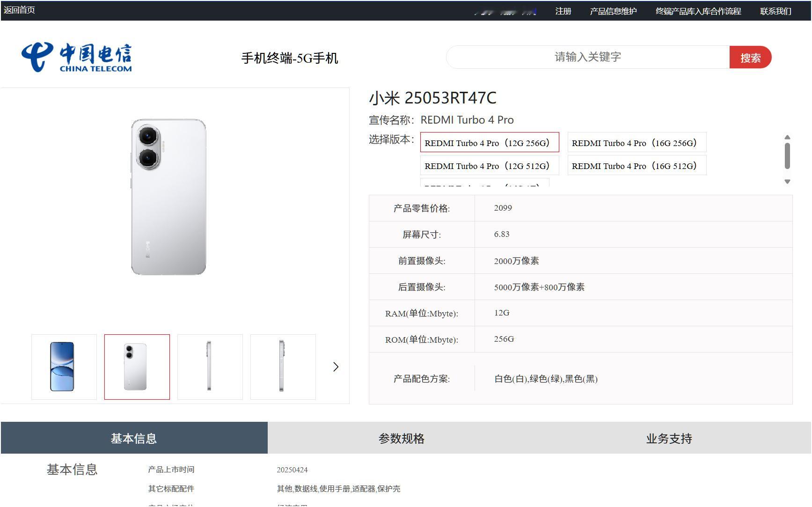Click the 前置摄像头 label
Viewport: 812px width, 507px height.
422,261
